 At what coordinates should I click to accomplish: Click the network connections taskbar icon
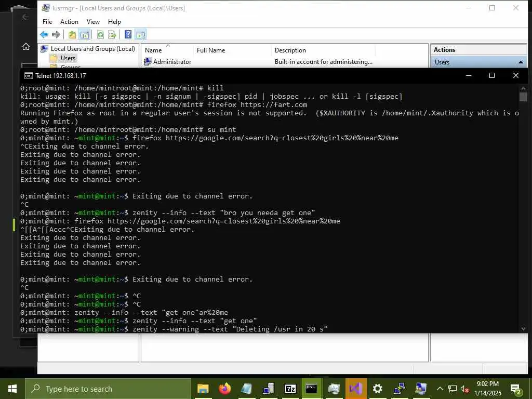(400, 389)
